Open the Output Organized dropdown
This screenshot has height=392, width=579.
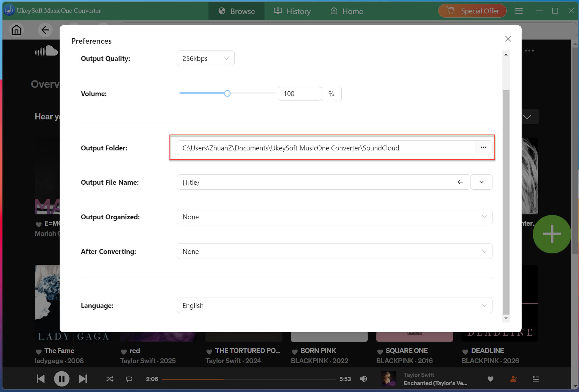(x=335, y=217)
